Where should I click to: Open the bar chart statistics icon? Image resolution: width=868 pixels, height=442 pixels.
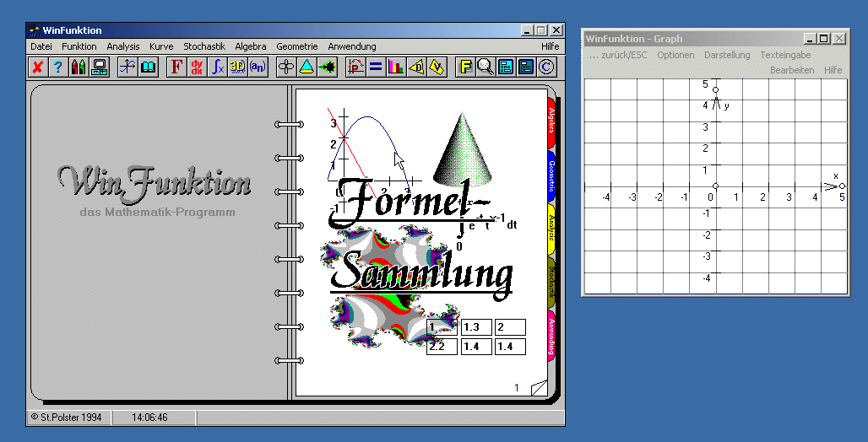(x=396, y=67)
